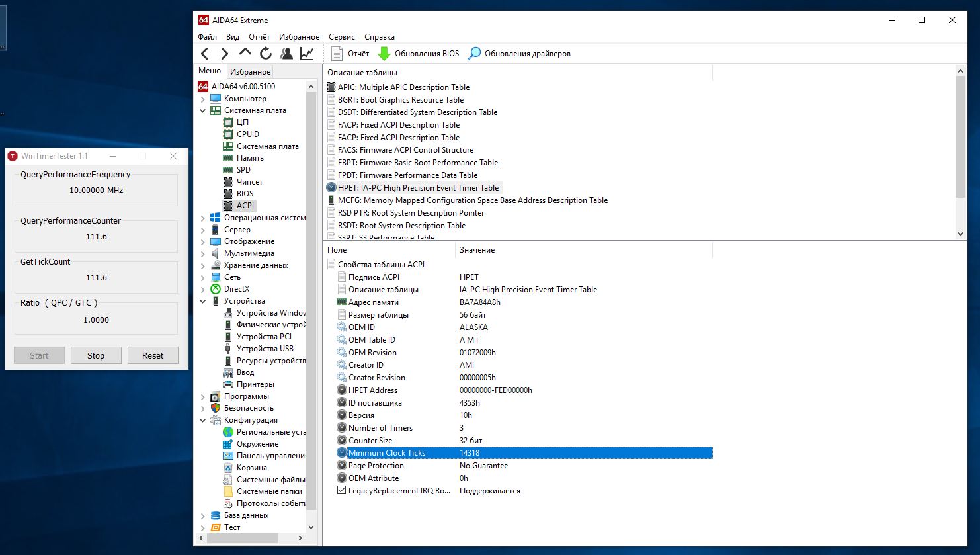The width and height of the screenshot is (980, 555).
Task: Switch to the Меню tab
Action: (210, 71)
